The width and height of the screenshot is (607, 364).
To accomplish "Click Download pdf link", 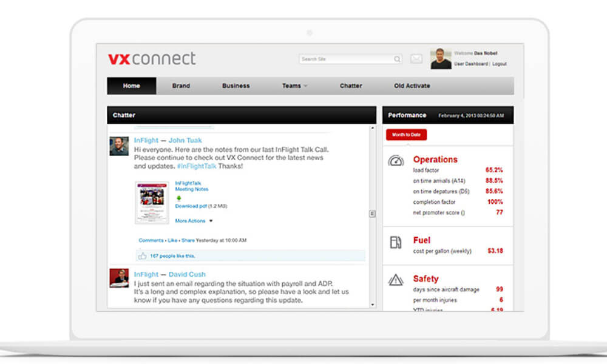I will (191, 206).
